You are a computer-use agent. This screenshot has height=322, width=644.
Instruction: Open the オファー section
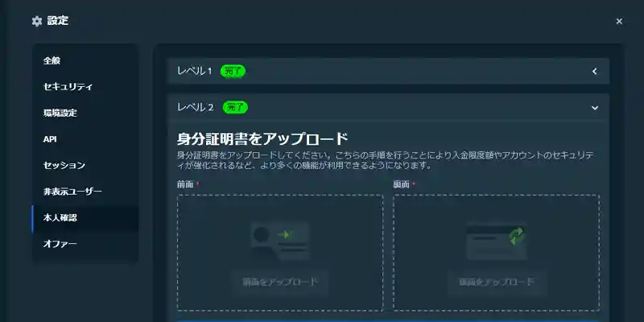click(60, 243)
